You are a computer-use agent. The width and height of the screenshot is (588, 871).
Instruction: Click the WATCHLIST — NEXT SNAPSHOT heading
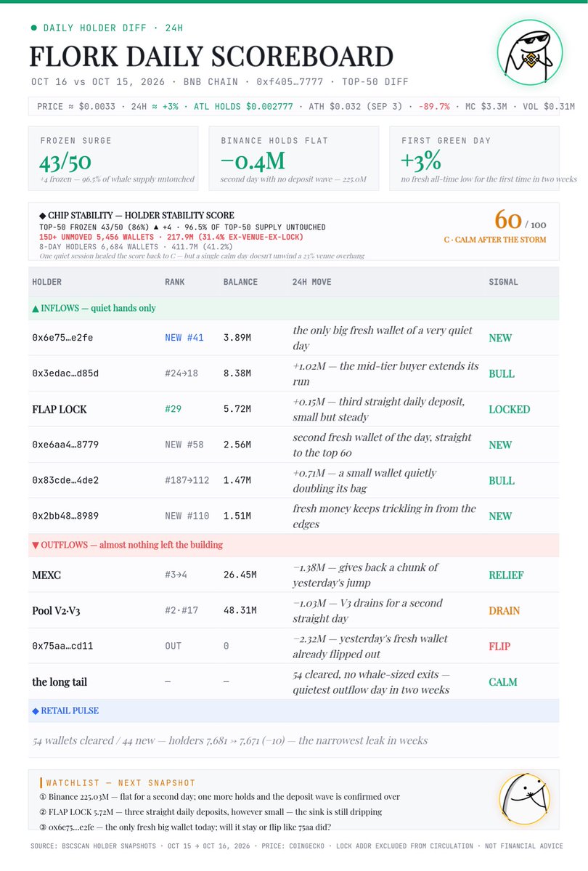121,782
